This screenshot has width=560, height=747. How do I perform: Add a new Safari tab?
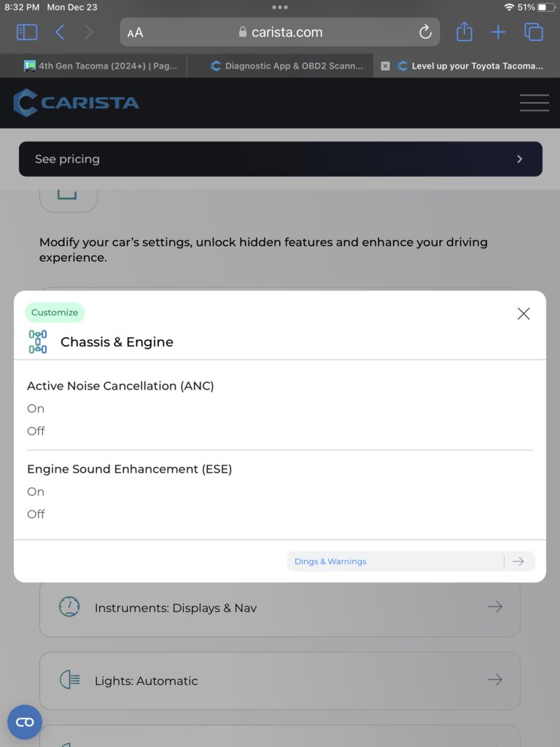(x=498, y=32)
